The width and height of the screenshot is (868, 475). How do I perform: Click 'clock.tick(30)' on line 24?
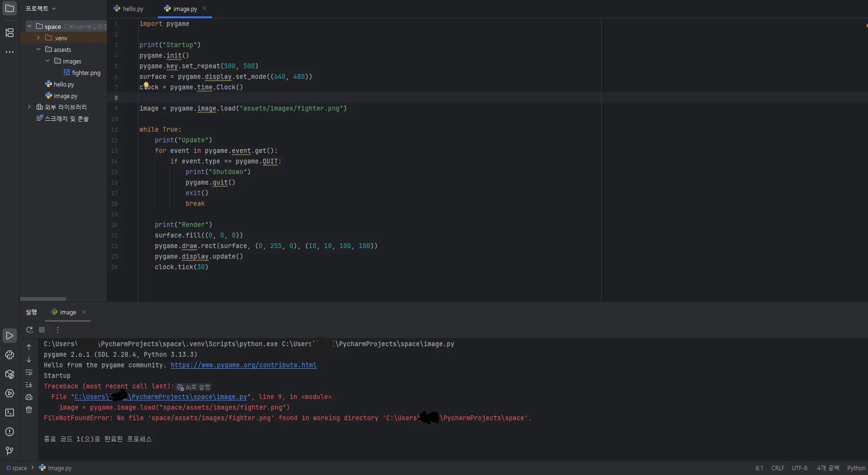tap(181, 267)
